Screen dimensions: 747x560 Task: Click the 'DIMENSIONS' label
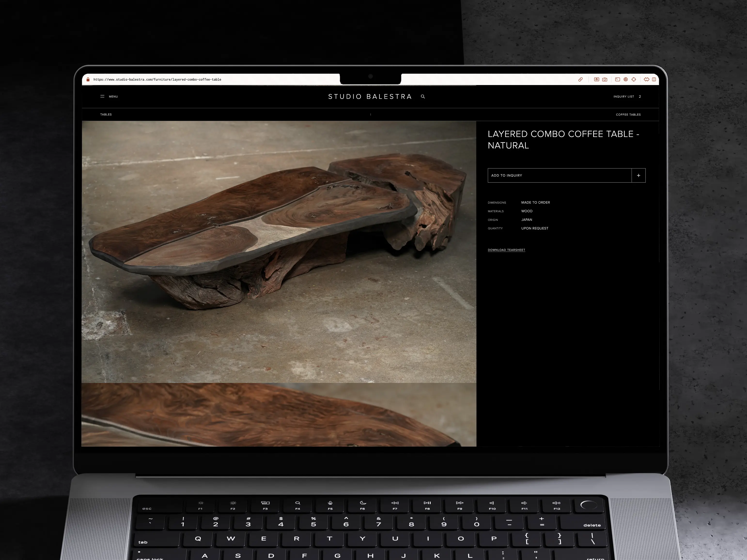pos(497,203)
